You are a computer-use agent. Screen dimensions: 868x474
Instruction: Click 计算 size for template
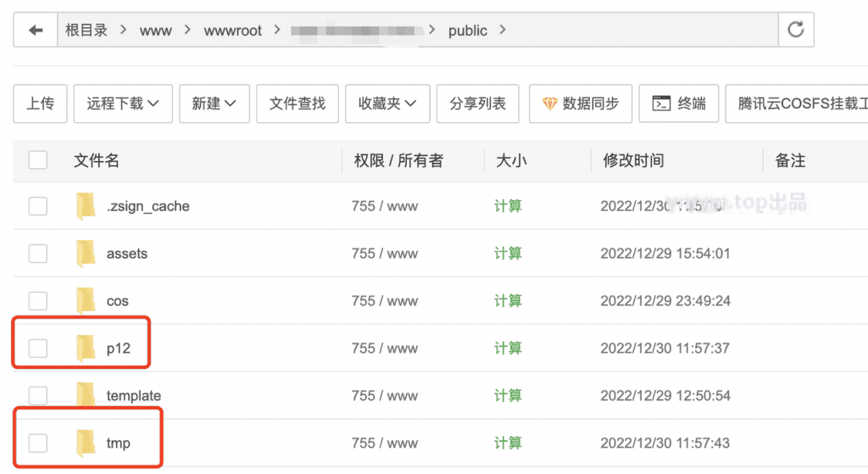tap(509, 395)
